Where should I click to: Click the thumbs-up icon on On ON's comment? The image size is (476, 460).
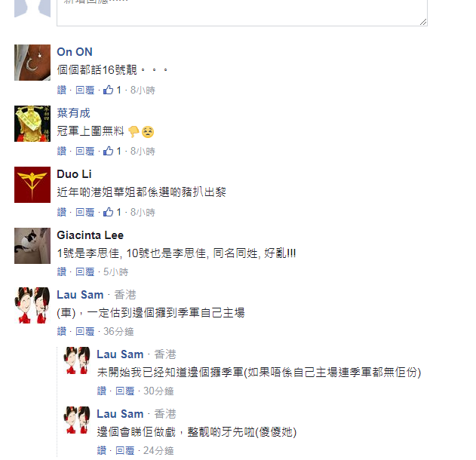click(x=108, y=90)
